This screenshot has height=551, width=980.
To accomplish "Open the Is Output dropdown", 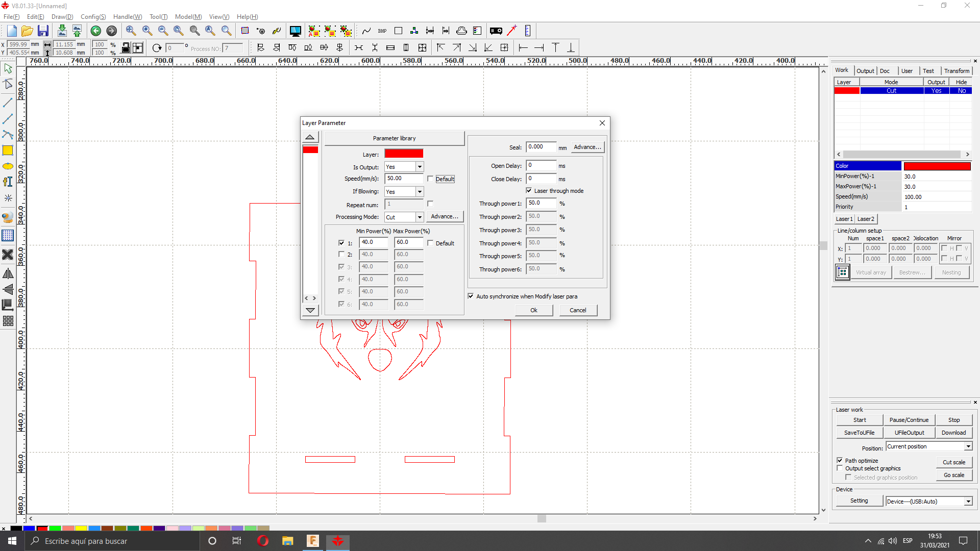I will pos(419,167).
